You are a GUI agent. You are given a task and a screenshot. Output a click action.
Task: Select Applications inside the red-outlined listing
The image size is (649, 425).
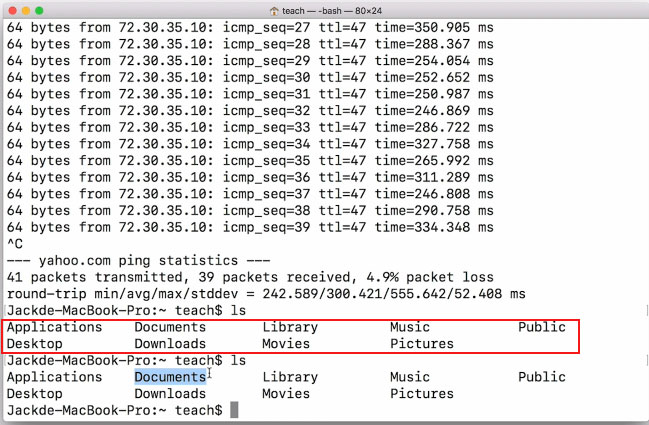[x=54, y=327]
